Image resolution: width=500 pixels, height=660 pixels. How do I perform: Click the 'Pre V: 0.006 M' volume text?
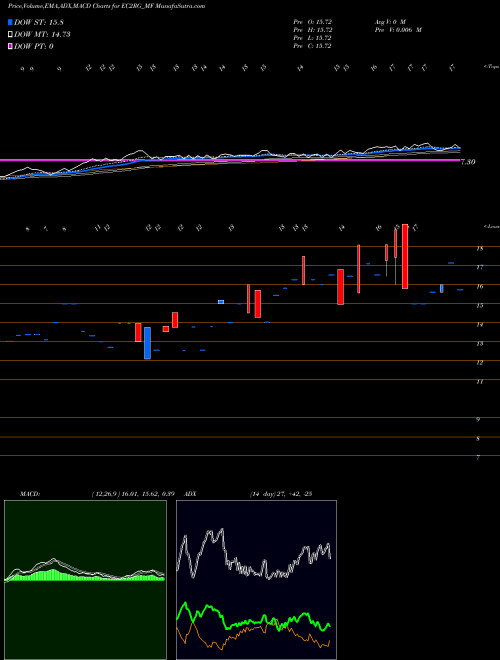tap(398, 30)
